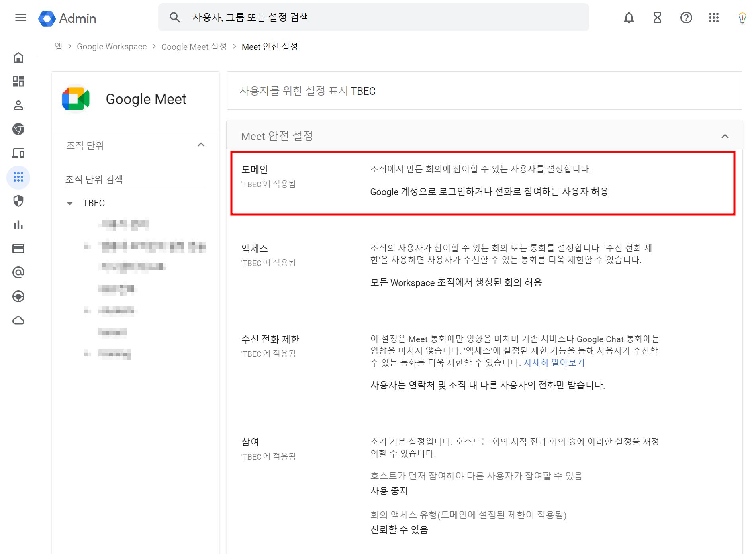Screen dimensions: 756x554
Task: Open Security shield icon in sidebar
Action: click(x=18, y=201)
